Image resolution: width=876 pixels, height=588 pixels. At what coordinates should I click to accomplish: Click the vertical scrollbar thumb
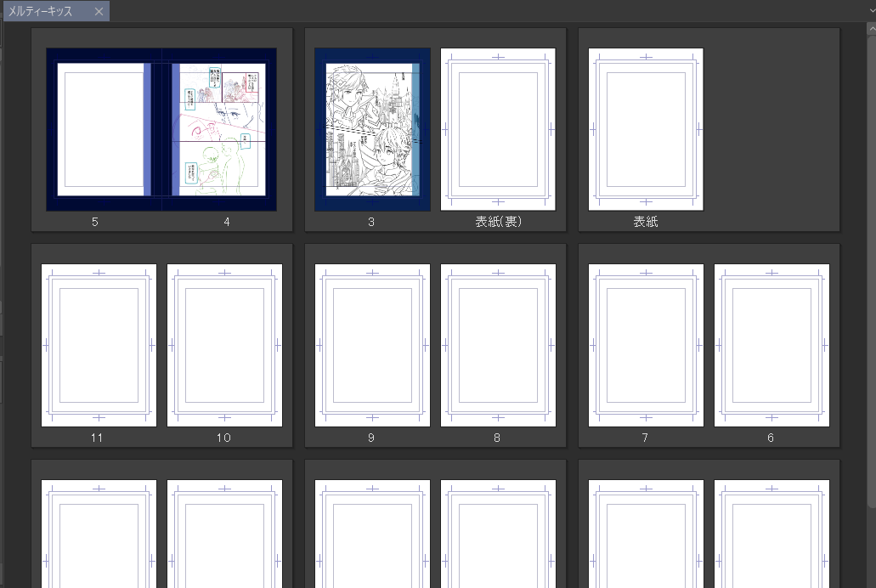(871, 272)
